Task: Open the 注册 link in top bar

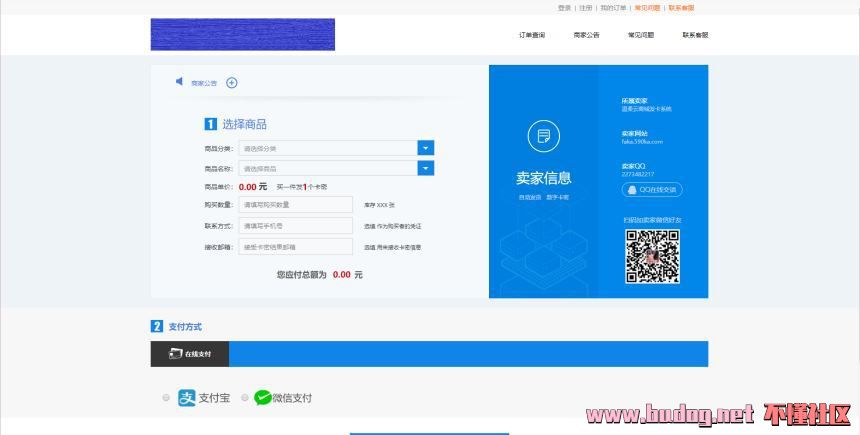Action: tap(586, 7)
